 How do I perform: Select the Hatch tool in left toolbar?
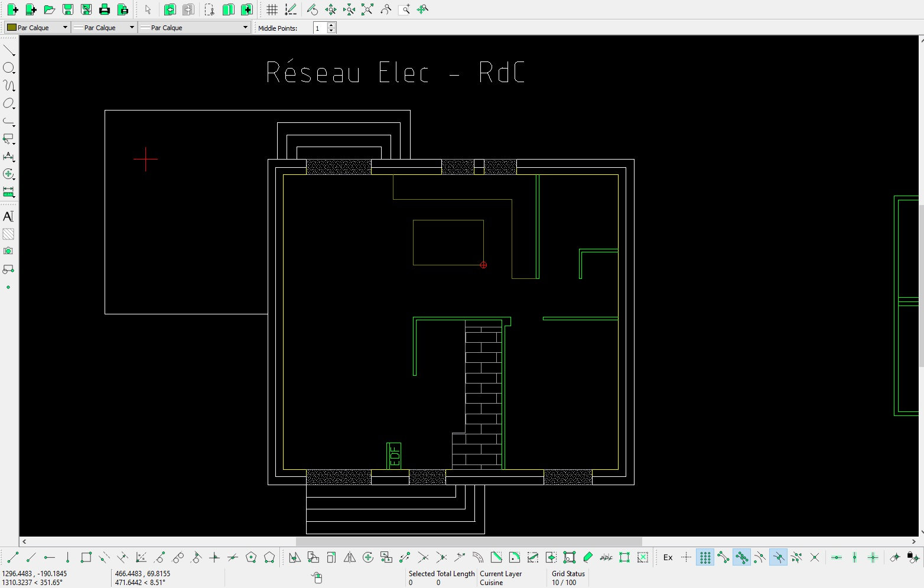8,234
